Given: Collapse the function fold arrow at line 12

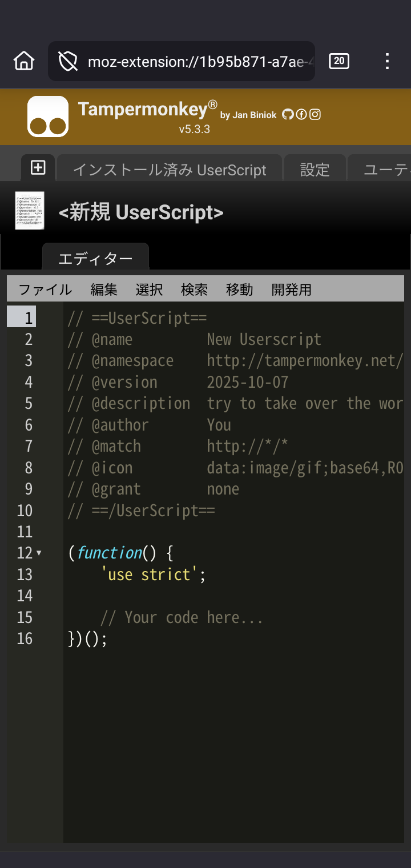Looking at the screenshot, I should tap(39, 553).
